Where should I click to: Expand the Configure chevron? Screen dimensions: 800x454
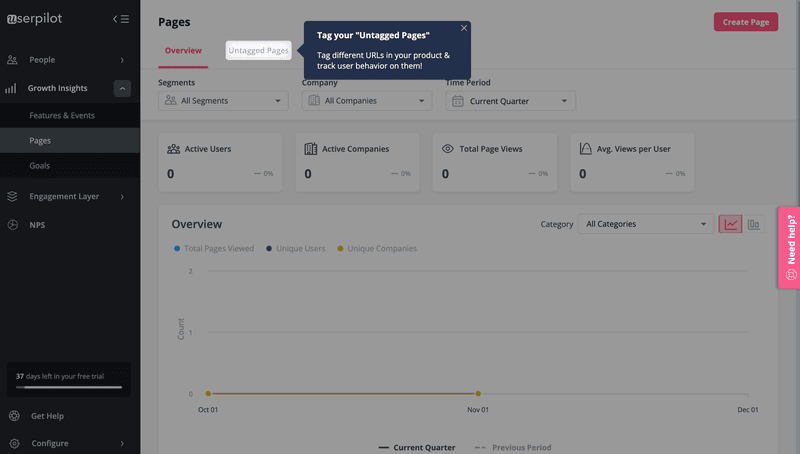[x=122, y=443]
